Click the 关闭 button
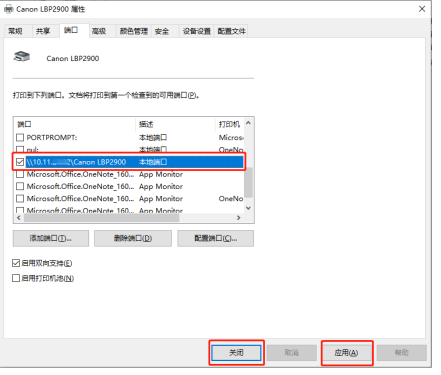 236,353
